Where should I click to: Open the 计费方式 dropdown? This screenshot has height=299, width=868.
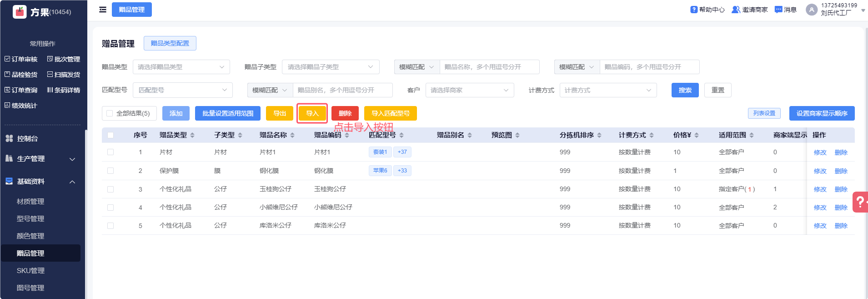tap(607, 90)
